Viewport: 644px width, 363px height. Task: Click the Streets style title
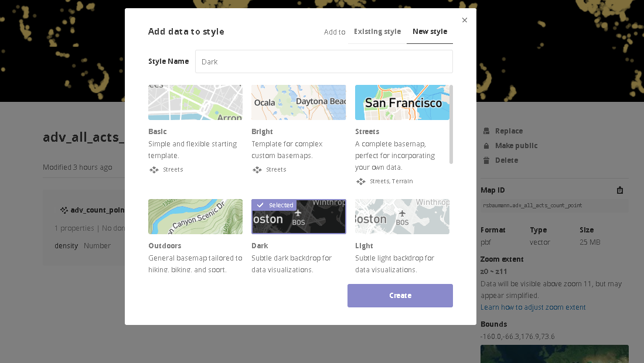point(367,132)
